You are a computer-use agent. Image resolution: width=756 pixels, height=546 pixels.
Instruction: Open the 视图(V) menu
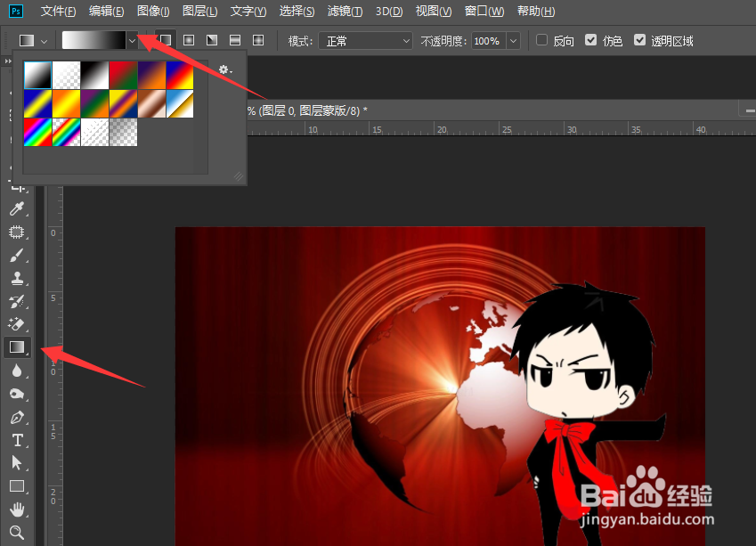pyautogui.click(x=434, y=11)
